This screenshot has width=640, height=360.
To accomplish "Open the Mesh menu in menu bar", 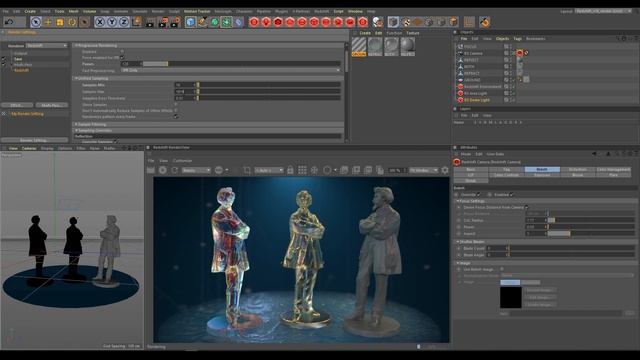I will point(73,11).
